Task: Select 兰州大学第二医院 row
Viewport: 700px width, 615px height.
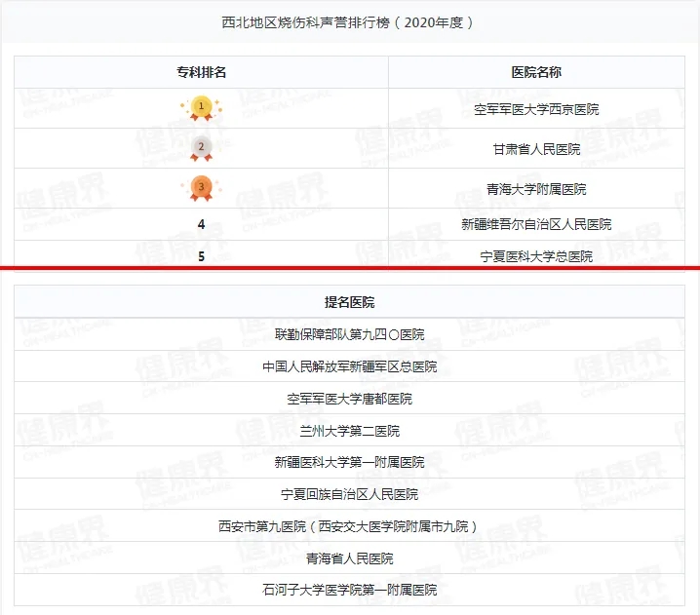Action: 350,431
